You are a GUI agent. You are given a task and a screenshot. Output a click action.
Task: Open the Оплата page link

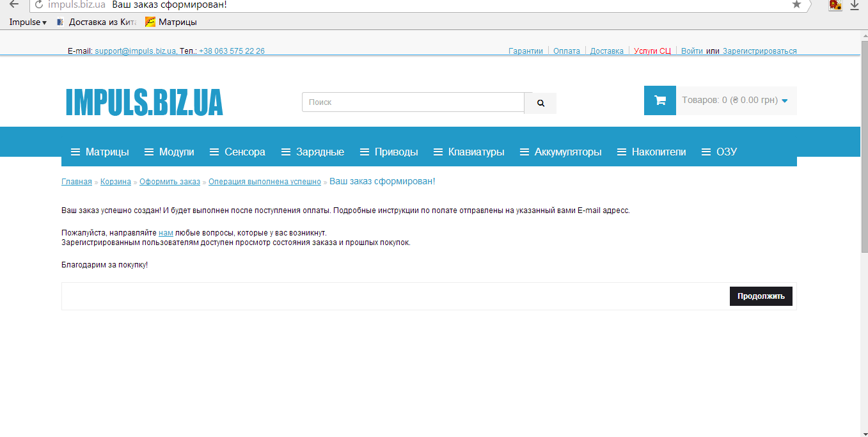click(x=567, y=51)
